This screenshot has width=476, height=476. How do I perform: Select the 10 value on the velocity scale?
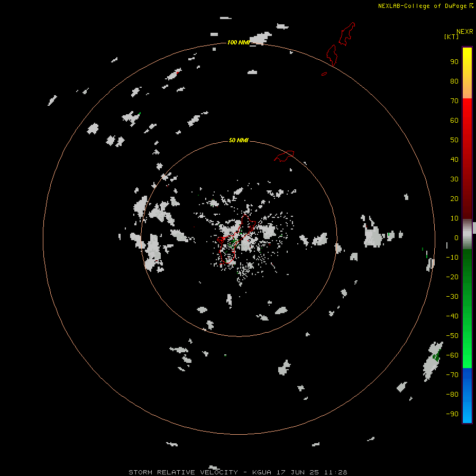pos(454,218)
